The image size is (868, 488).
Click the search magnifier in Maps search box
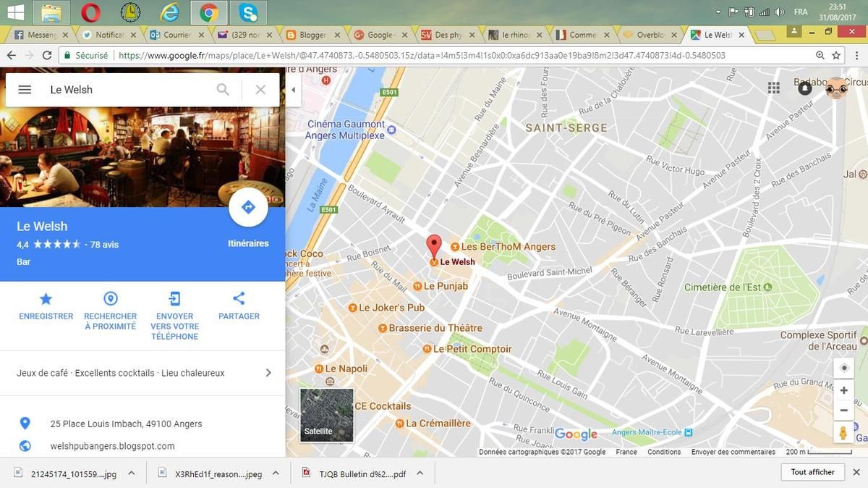223,89
